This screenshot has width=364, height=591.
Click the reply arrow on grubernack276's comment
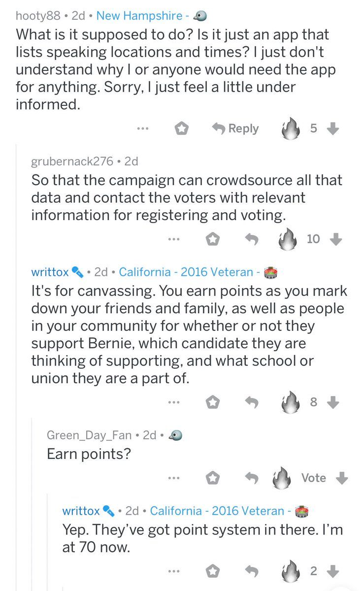tap(252, 239)
